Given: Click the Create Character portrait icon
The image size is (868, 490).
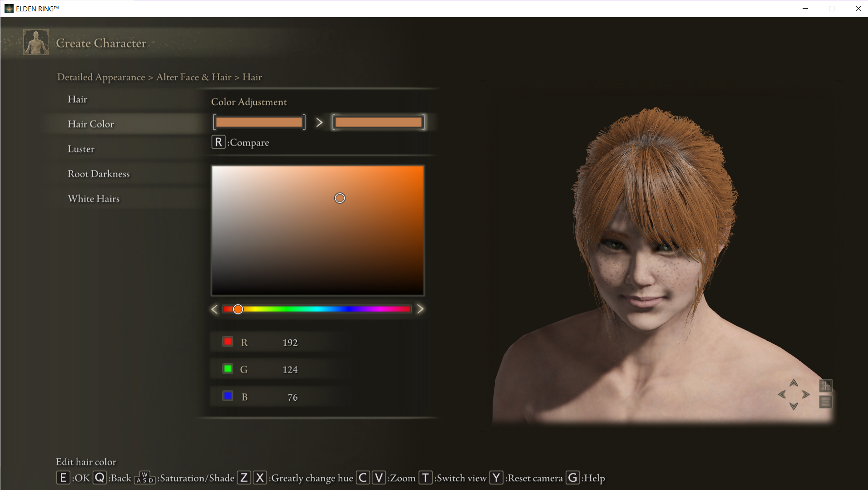Looking at the screenshot, I should [36, 43].
